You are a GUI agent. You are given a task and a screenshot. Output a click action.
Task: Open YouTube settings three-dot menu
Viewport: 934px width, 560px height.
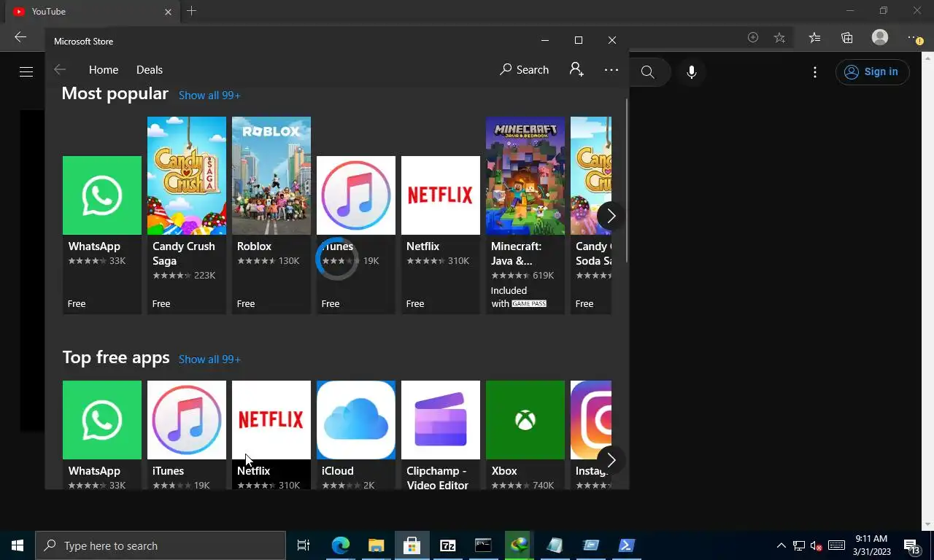pyautogui.click(x=815, y=71)
